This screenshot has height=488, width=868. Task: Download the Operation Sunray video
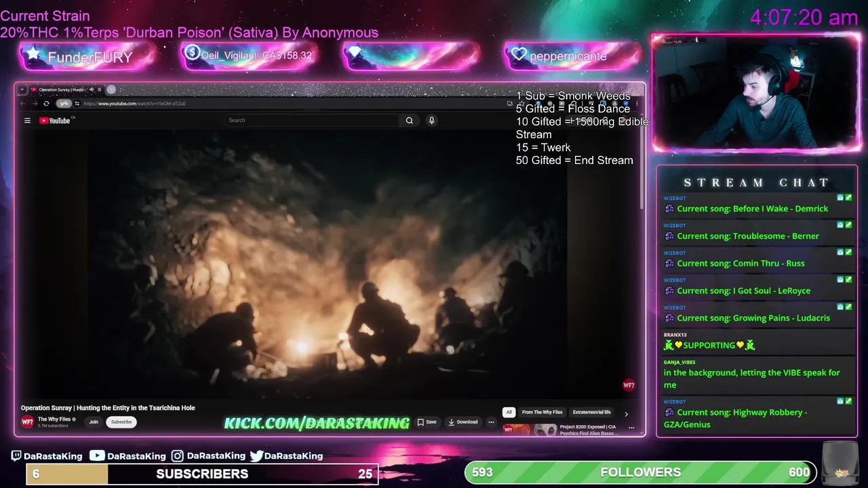[x=463, y=422]
